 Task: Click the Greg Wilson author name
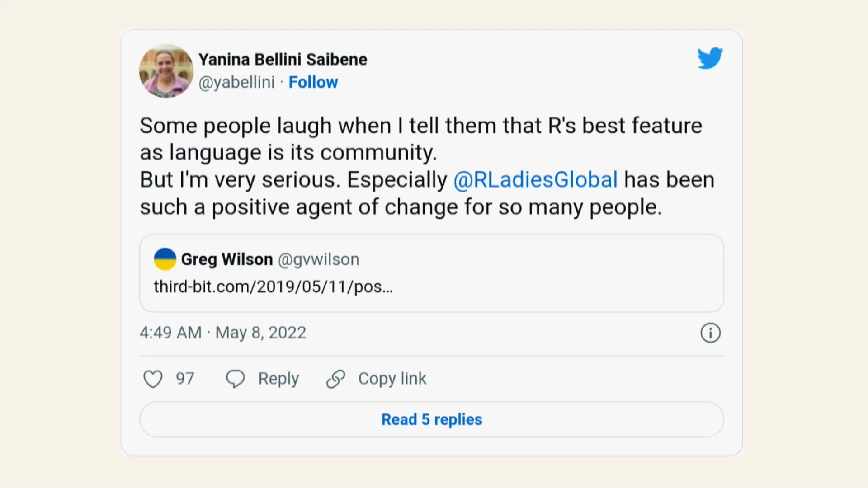(x=227, y=259)
